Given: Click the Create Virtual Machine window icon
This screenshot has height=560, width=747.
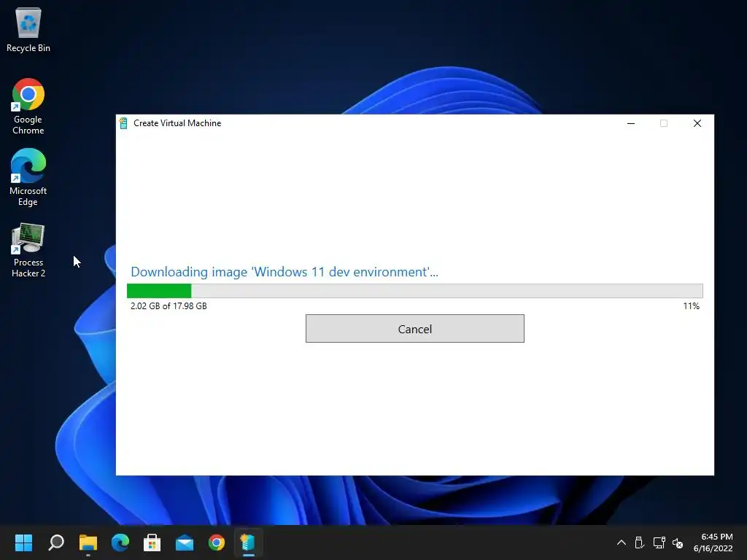Looking at the screenshot, I should tap(123, 123).
